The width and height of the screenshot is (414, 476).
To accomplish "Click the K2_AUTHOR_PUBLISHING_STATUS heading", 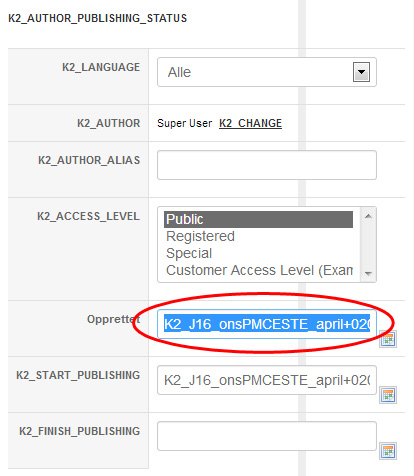I will [98, 18].
